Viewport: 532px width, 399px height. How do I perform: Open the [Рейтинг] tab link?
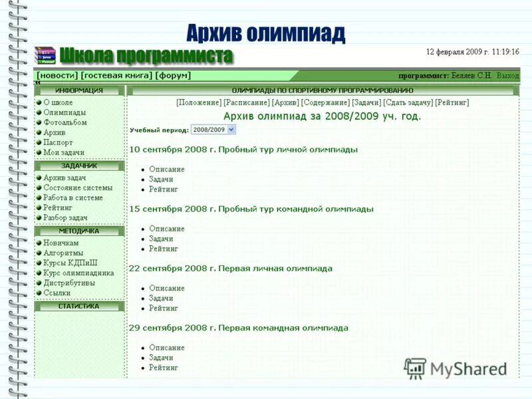point(452,102)
